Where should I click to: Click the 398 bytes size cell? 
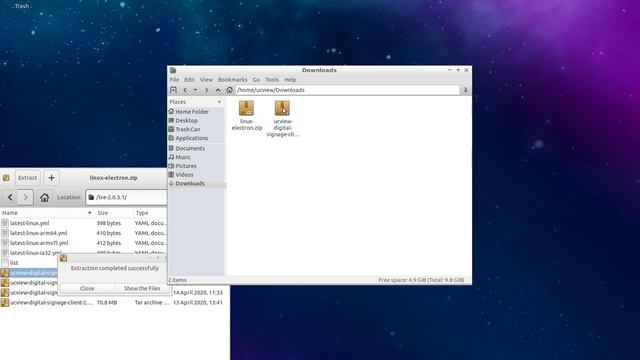tap(109, 223)
